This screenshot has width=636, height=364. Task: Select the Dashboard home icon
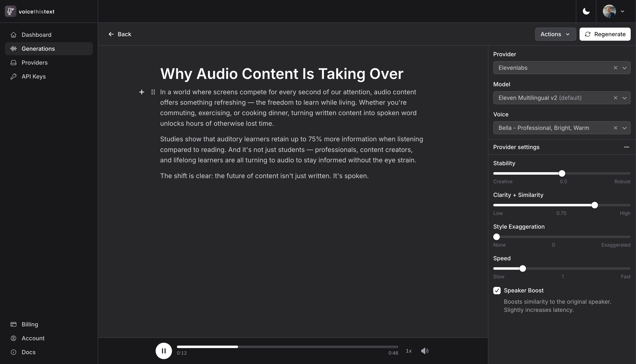click(x=13, y=35)
